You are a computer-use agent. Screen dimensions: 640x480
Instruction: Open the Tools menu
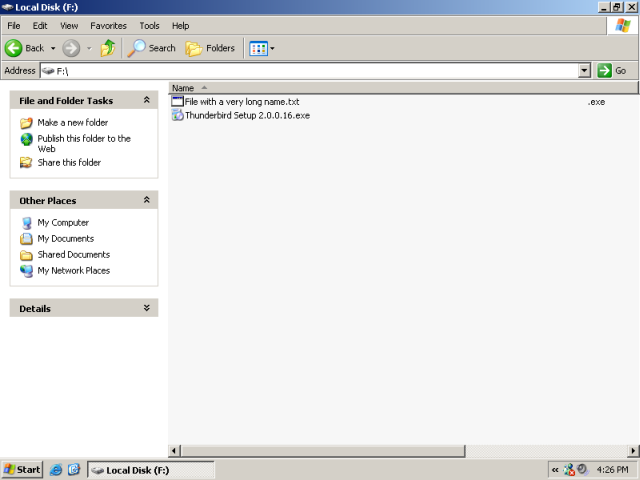click(x=149, y=26)
